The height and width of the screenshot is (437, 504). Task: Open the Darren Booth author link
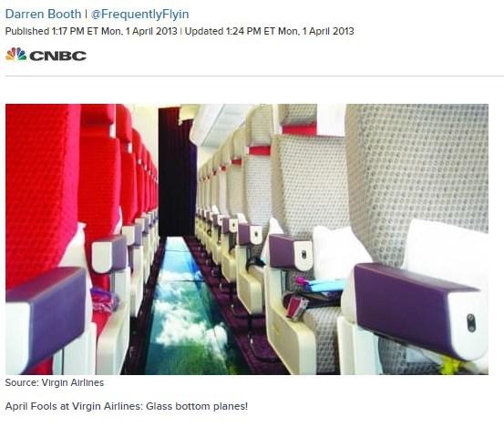[43, 15]
